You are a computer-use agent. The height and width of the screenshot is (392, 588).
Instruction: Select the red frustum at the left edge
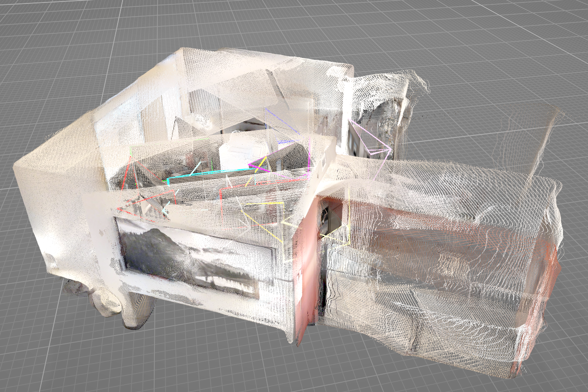128,183
